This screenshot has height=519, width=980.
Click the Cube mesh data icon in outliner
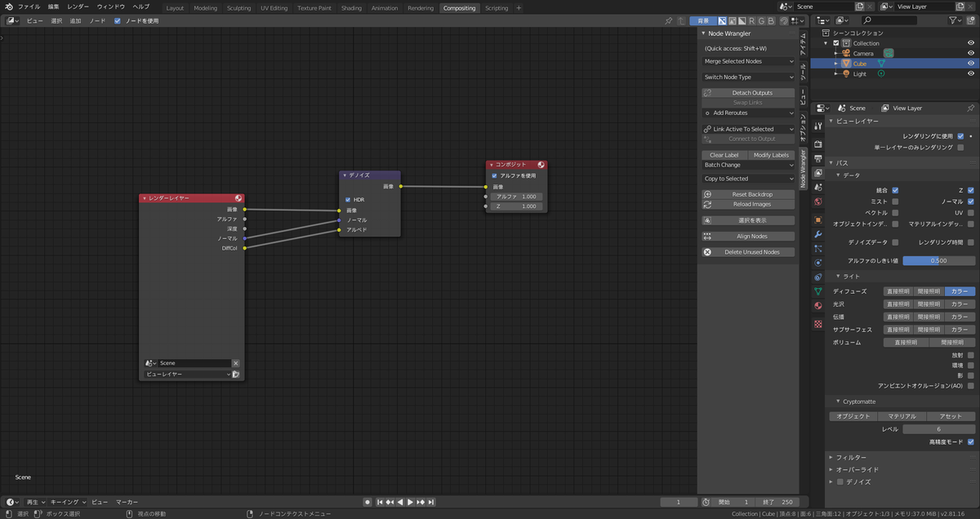tap(882, 63)
